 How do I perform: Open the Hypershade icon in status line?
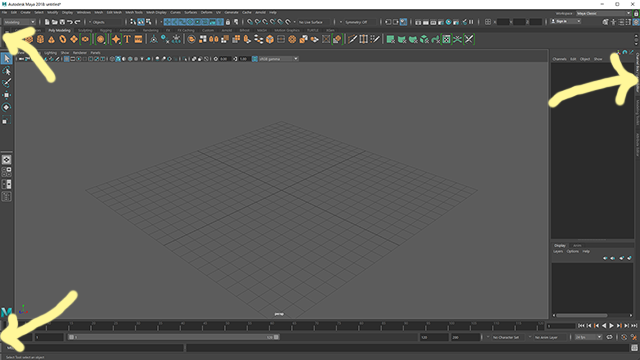449,22
